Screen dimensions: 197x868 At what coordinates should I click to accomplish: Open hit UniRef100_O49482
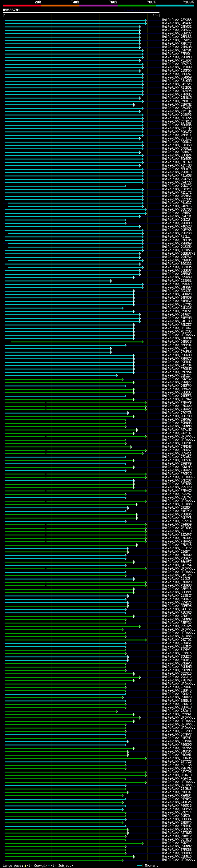point(177,23)
